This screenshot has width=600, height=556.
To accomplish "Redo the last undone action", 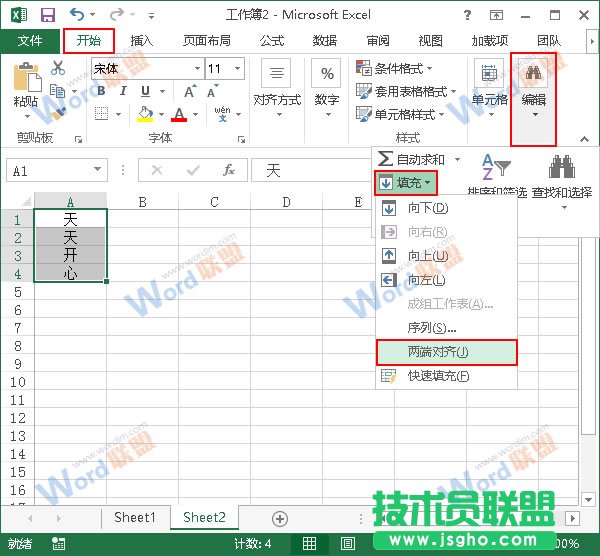I will coord(117,15).
